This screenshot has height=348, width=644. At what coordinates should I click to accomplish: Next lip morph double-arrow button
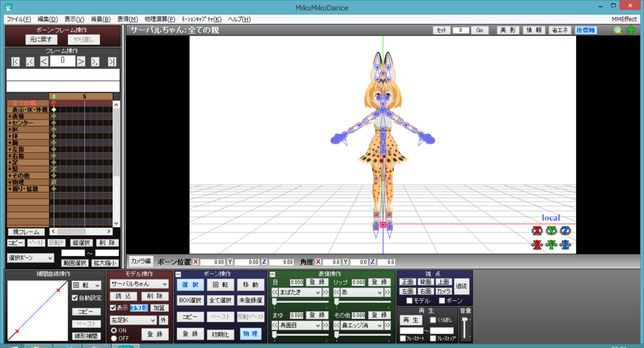387,292
